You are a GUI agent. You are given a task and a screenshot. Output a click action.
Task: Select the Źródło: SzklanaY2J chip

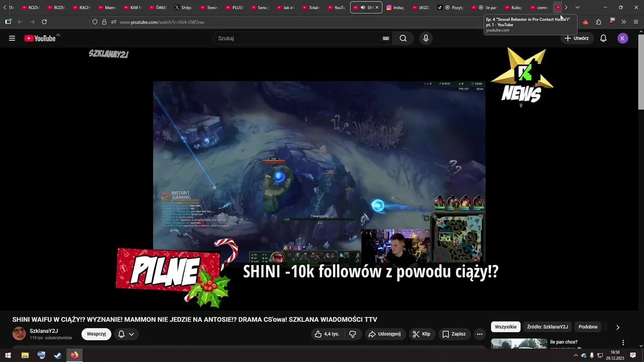coord(547,327)
